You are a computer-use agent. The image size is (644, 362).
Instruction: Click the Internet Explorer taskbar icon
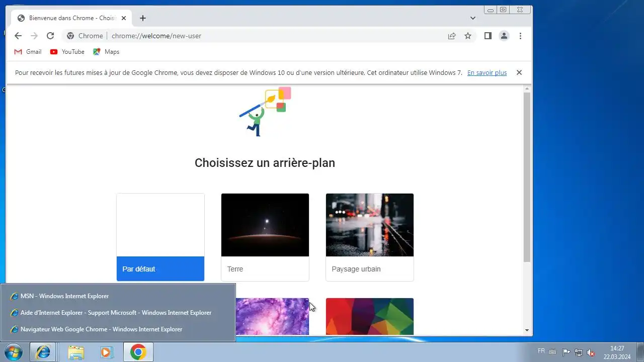(43, 352)
